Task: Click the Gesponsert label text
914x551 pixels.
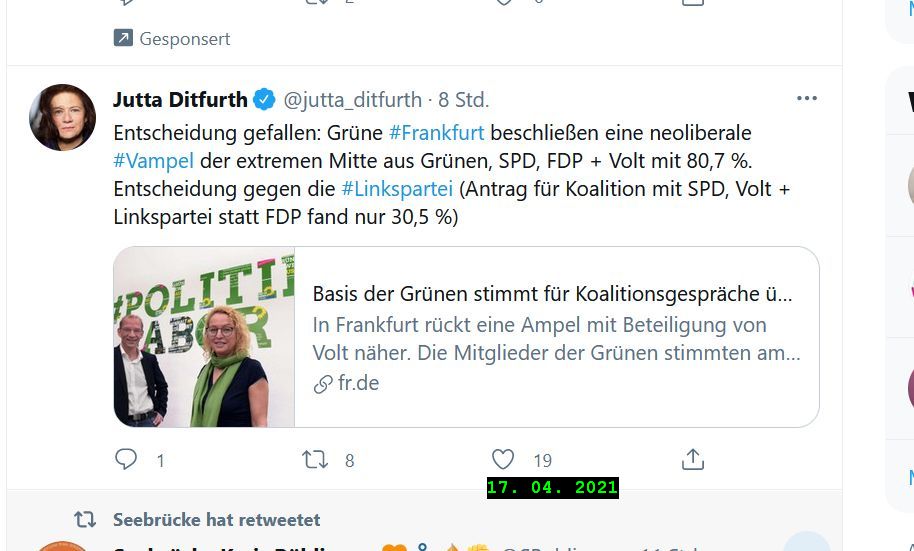Action: (185, 39)
